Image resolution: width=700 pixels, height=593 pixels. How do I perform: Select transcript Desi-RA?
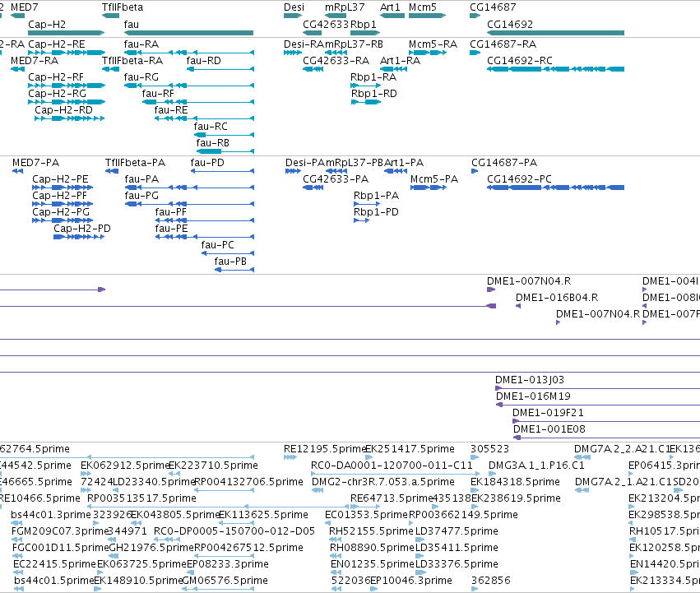tap(304, 44)
